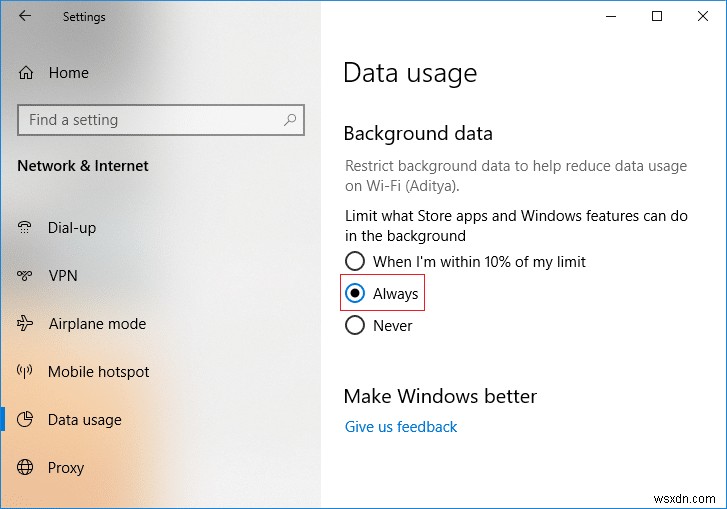Click the Proxy globe icon
This screenshot has width=727, height=509.
(x=26, y=468)
